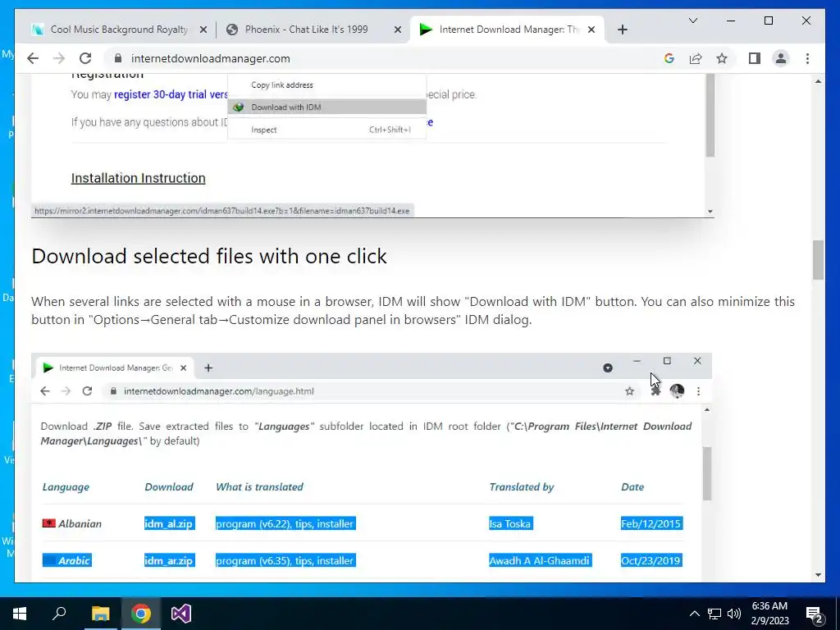Close the Internet Download Manager tab

pyautogui.click(x=591, y=30)
